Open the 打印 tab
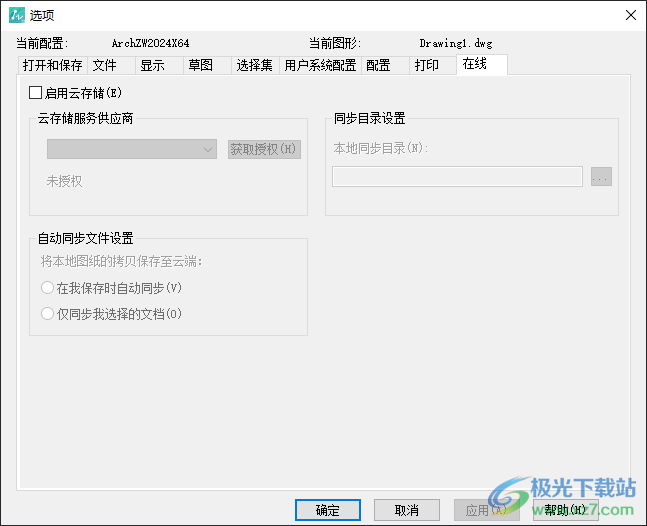The height and width of the screenshot is (526, 647). tap(433, 65)
